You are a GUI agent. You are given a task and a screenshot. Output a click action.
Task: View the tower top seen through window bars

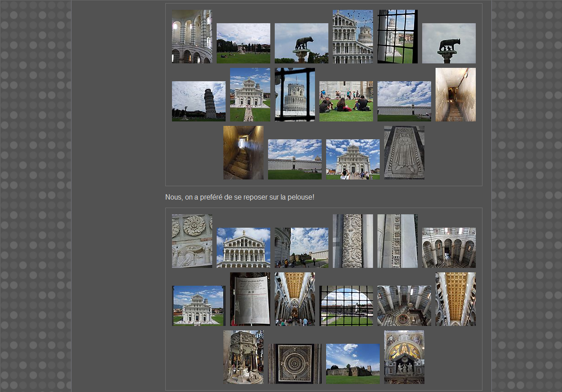pos(294,95)
